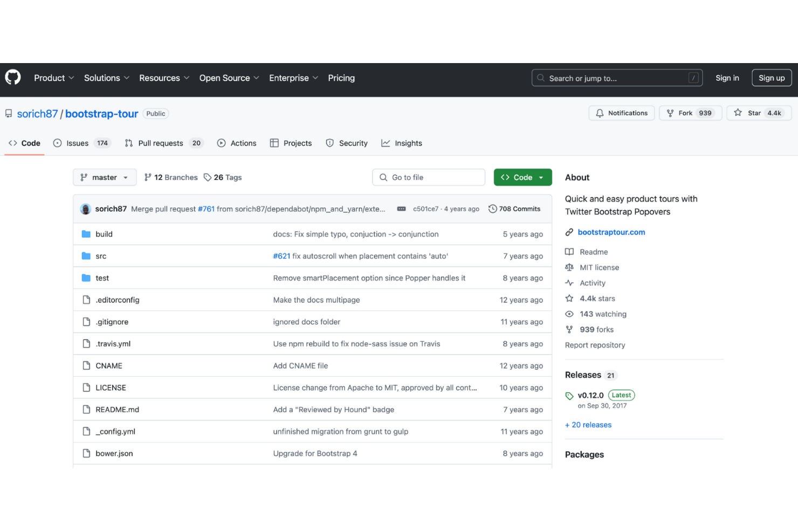Click the eye icon beside 143 watching
The width and height of the screenshot is (798, 532).
[x=569, y=314]
